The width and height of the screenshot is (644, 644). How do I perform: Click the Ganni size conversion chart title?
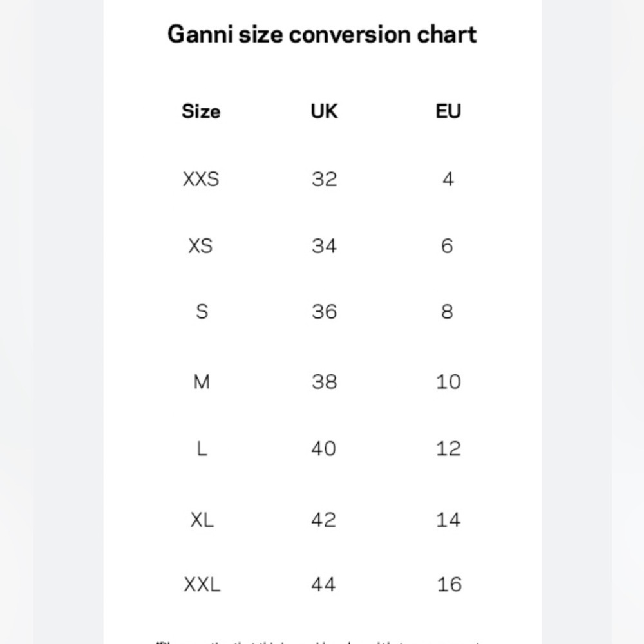(322, 34)
